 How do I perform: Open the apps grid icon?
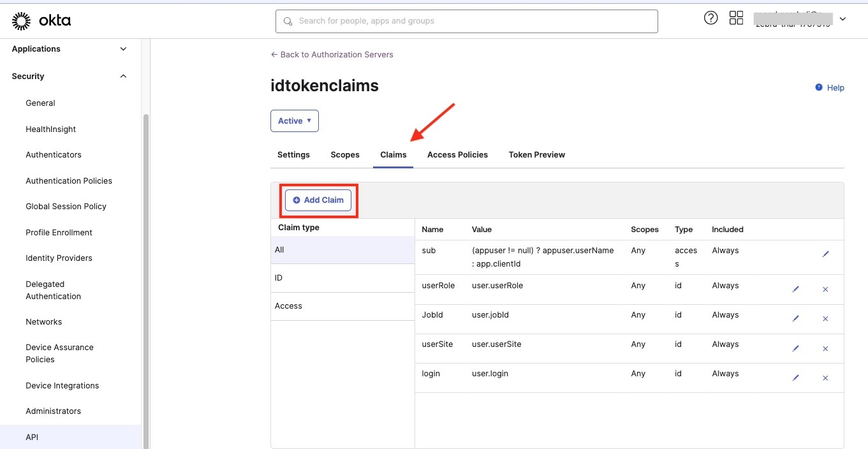[736, 18]
